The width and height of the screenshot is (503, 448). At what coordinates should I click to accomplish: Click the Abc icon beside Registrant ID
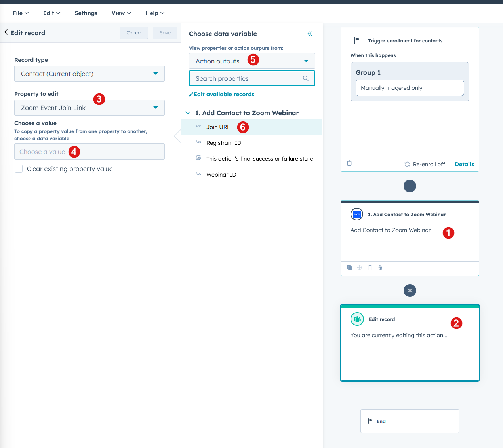point(198,142)
